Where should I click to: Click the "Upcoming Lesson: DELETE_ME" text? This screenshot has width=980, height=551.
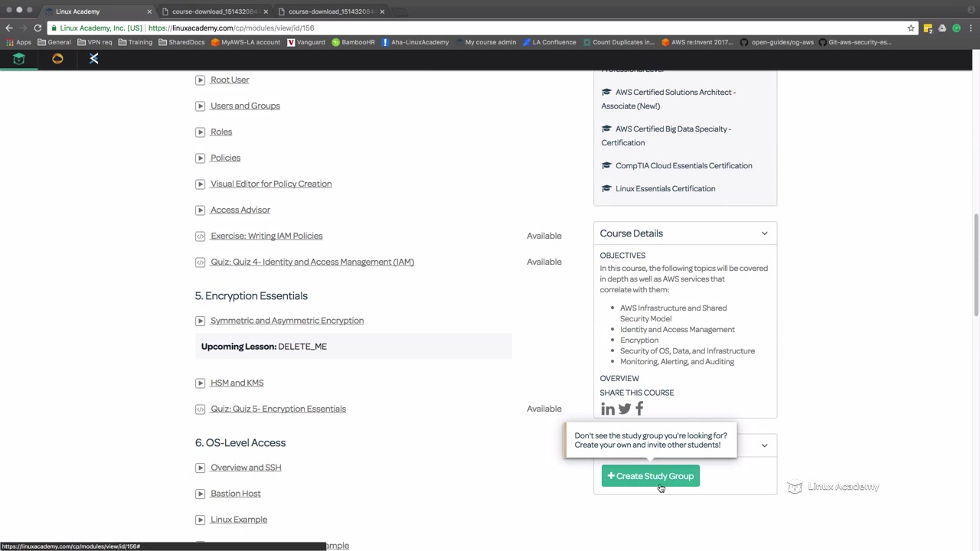(x=264, y=347)
